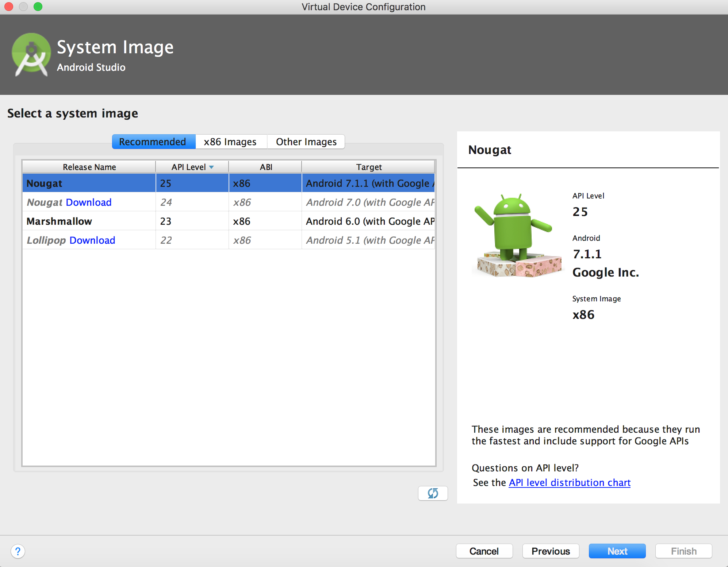Switch back to the Recommended tab
The height and width of the screenshot is (567, 728).
(x=153, y=142)
